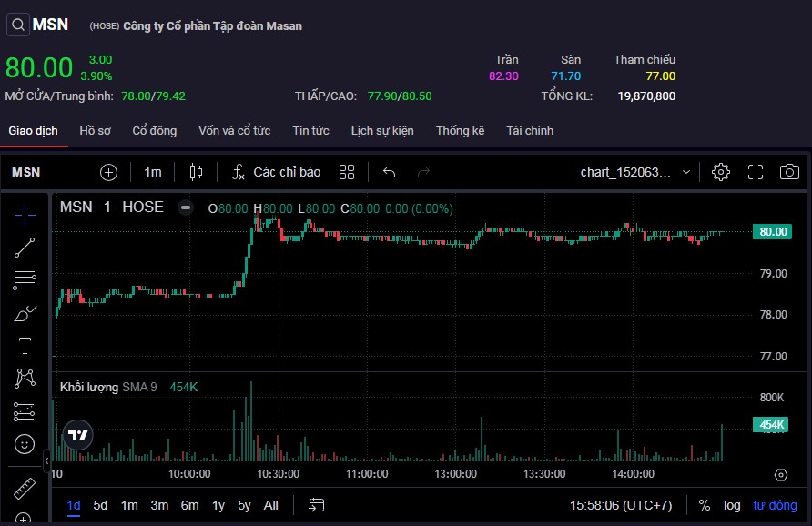
Task: Open chart settings gear icon
Action: coord(721,172)
